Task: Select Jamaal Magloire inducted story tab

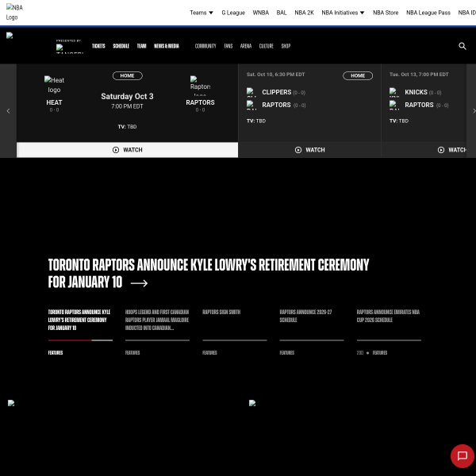Action: [157, 320]
